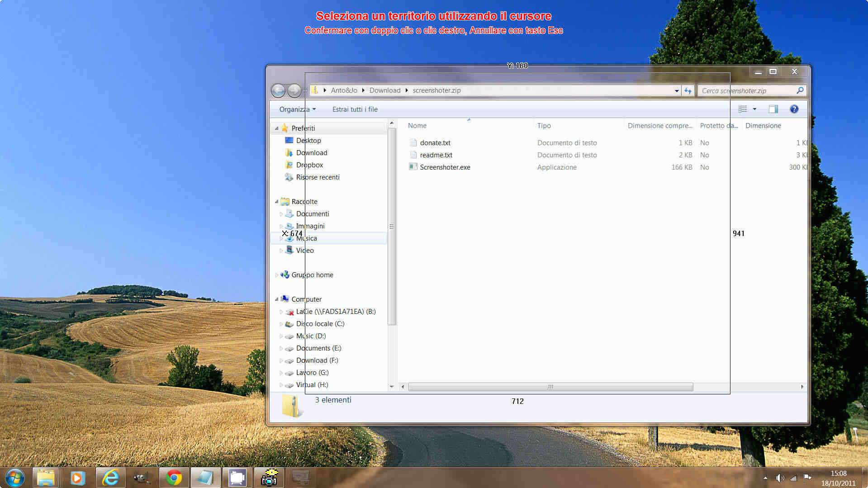Screen dimensions: 868x488
Task: Expand the Documents (E:) drive node
Action: pyautogui.click(x=281, y=348)
